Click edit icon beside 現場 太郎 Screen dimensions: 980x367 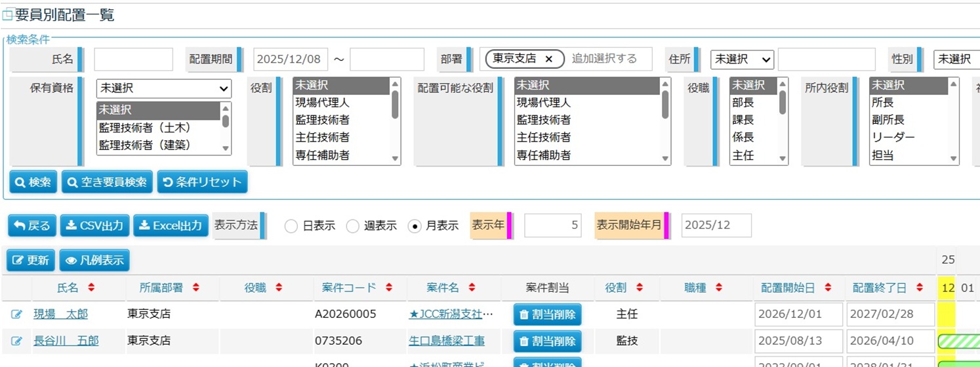click(17, 315)
